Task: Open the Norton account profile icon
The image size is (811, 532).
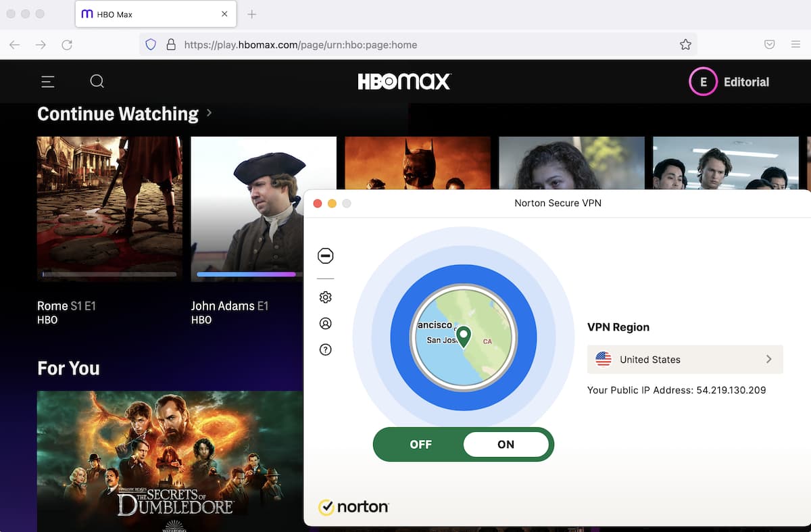Action: pos(326,323)
